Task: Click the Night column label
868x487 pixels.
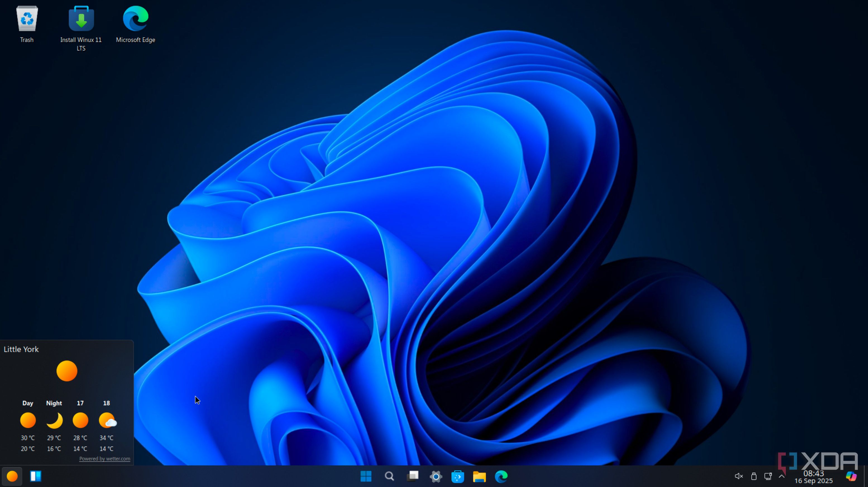Action: (x=54, y=403)
